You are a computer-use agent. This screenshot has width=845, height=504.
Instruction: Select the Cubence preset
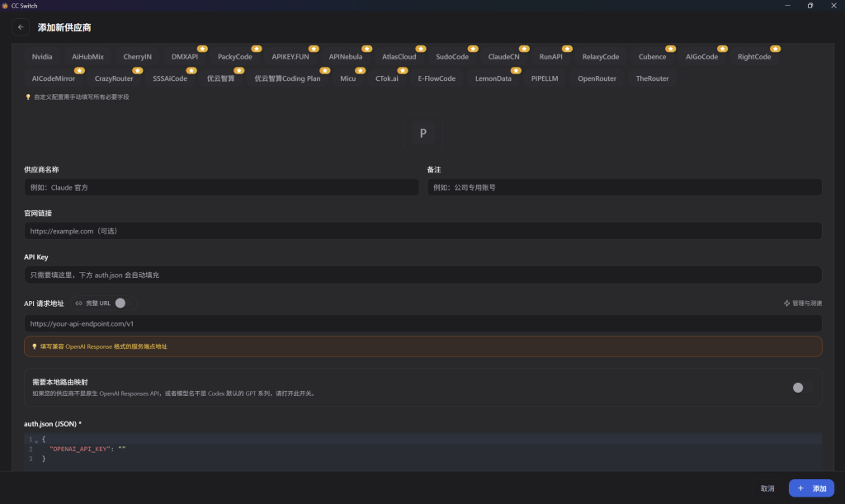point(652,57)
